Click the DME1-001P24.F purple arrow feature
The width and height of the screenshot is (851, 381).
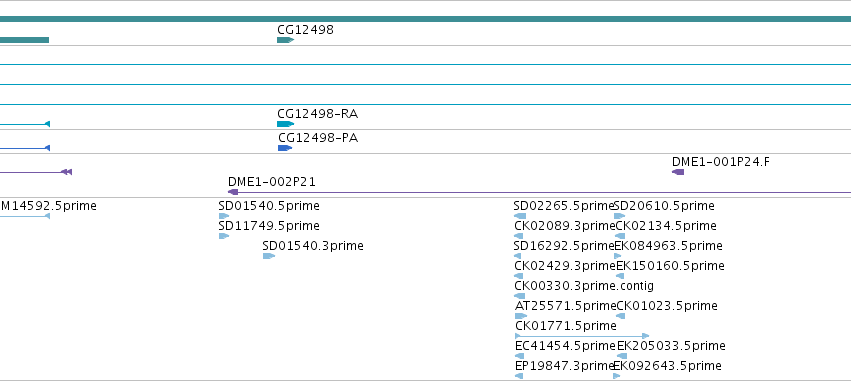[678, 172]
